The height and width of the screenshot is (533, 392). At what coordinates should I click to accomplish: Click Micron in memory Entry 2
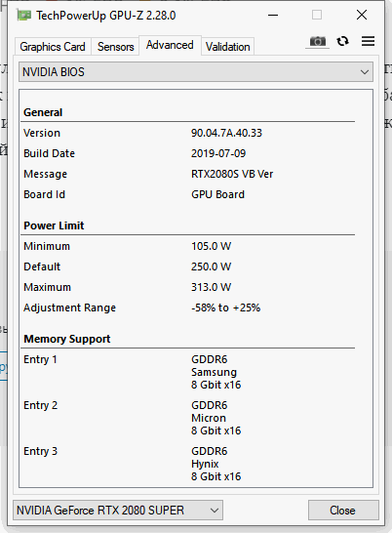tap(209, 418)
